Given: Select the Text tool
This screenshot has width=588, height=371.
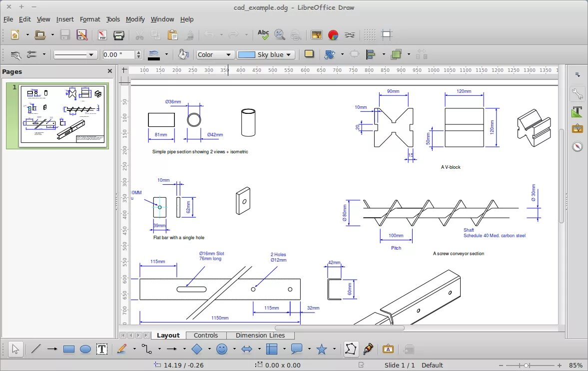Looking at the screenshot, I should (102, 349).
